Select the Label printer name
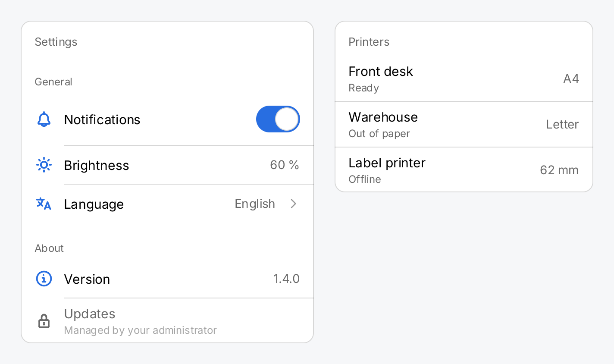 pyautogui.click(x=387, y=163)
